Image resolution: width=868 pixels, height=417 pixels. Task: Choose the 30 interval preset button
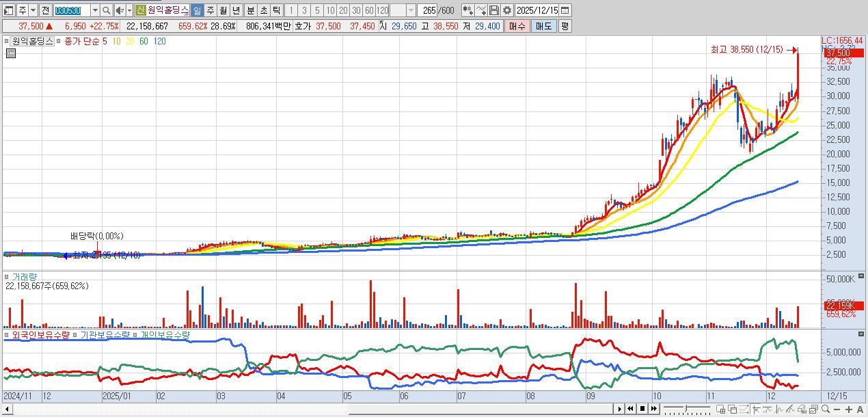tap(357, 10)
